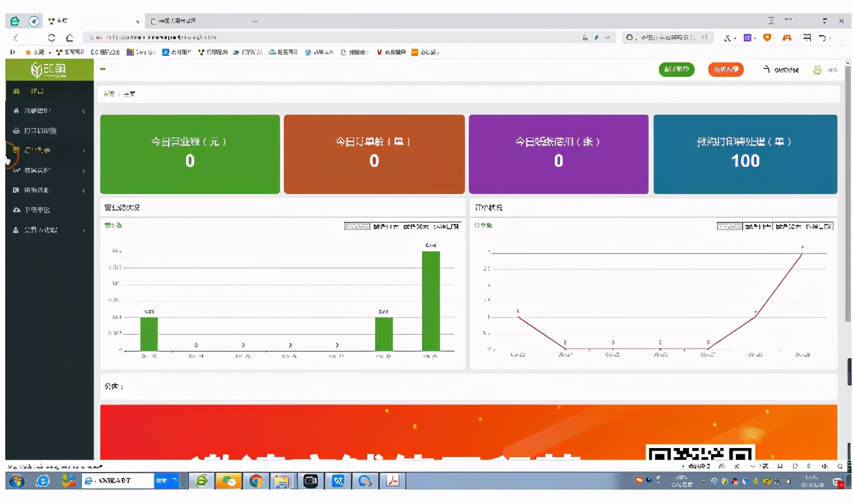Screen dimensions: 853x504
Task: Click the orange-brown summary card showing 0
Action: 374,154
